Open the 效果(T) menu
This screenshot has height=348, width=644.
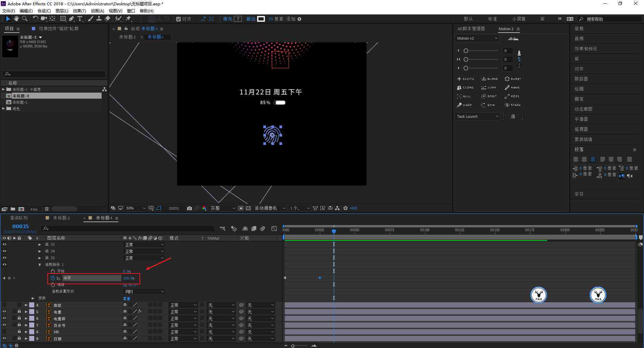click(x=79, y=11)
